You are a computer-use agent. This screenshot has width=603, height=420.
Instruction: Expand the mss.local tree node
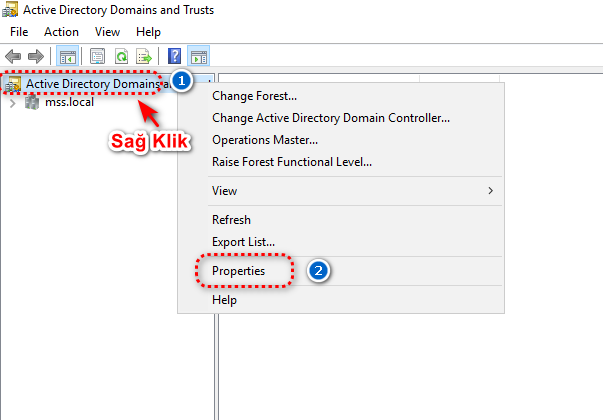pyautogui.click(x=13, y=103)
